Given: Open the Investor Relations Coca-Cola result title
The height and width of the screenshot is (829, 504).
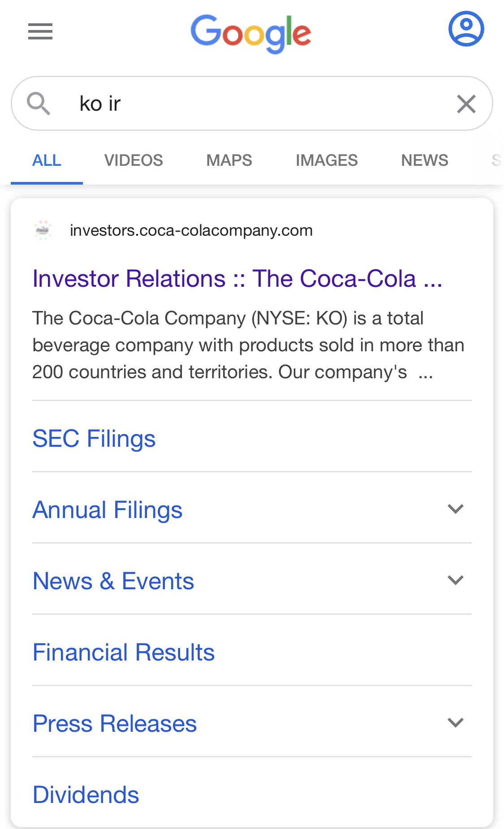Looking at the screenshot, I should (237, 279).
